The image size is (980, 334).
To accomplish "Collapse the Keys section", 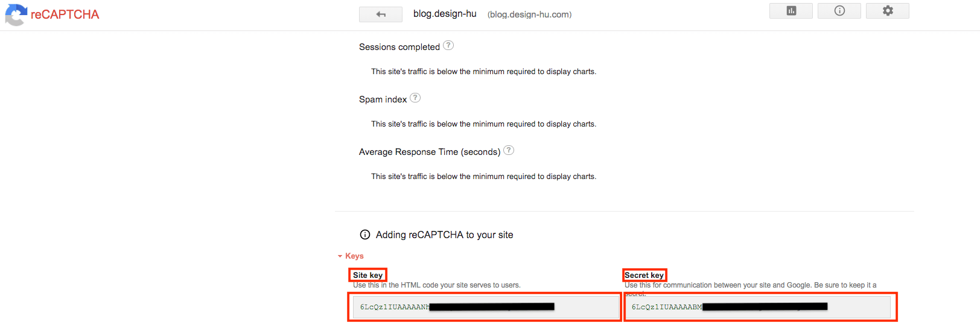I will 351,256.
